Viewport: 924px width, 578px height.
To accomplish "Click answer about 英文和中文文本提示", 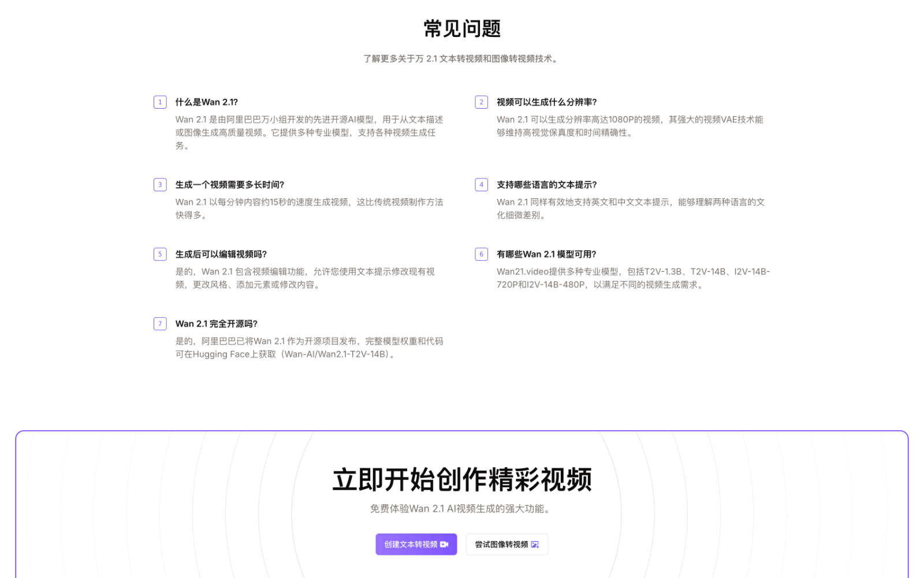I will [631, 209].
